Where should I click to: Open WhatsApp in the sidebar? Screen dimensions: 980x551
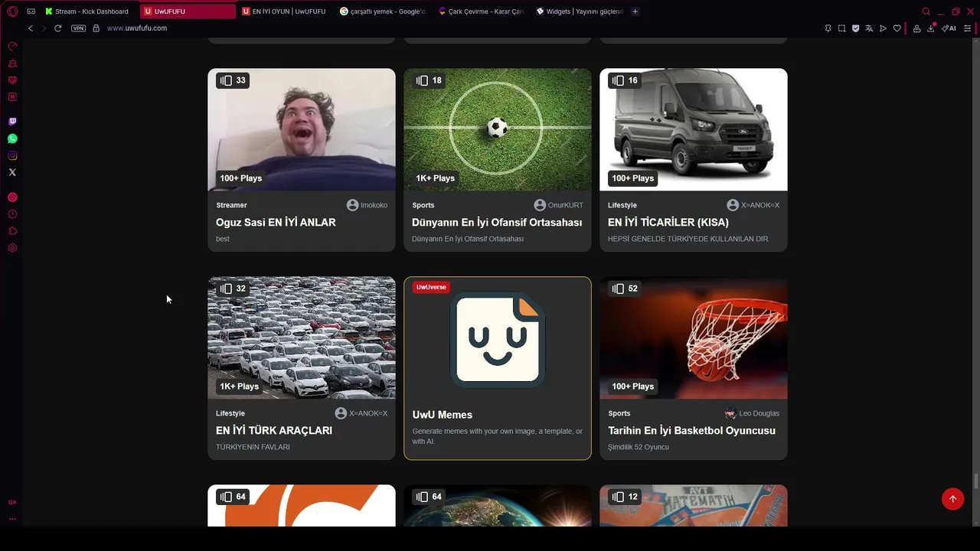point(12,139)
